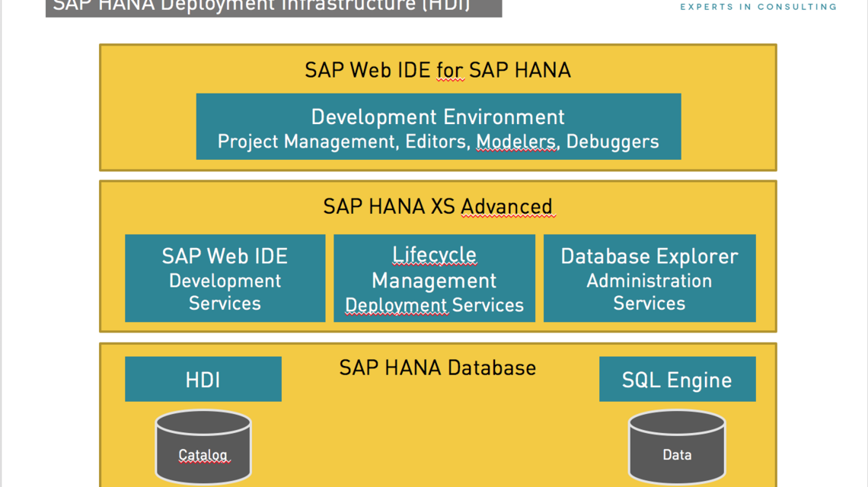Click the 'SAP HANA XS Advanced' heading
The image size is (868, 487).
(438, 206)
